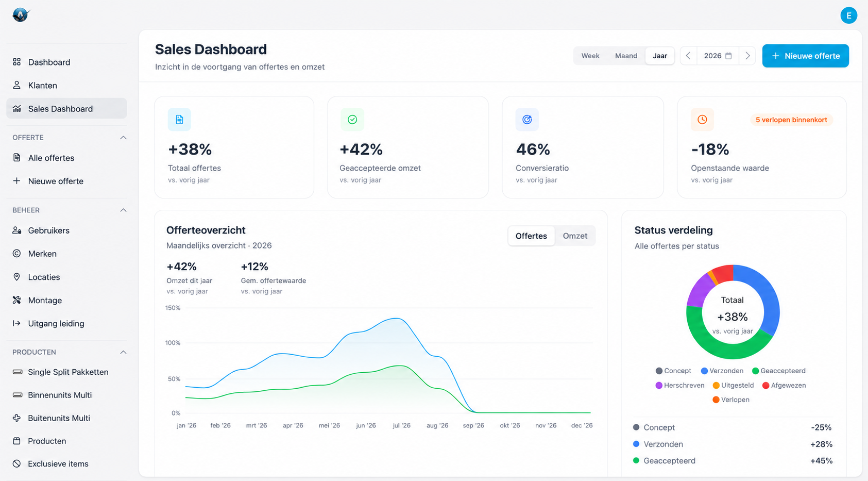Viewport: 868px width, 481px height.
Task: Switch chart view to Omzet
Action: [x=575, y=236]
